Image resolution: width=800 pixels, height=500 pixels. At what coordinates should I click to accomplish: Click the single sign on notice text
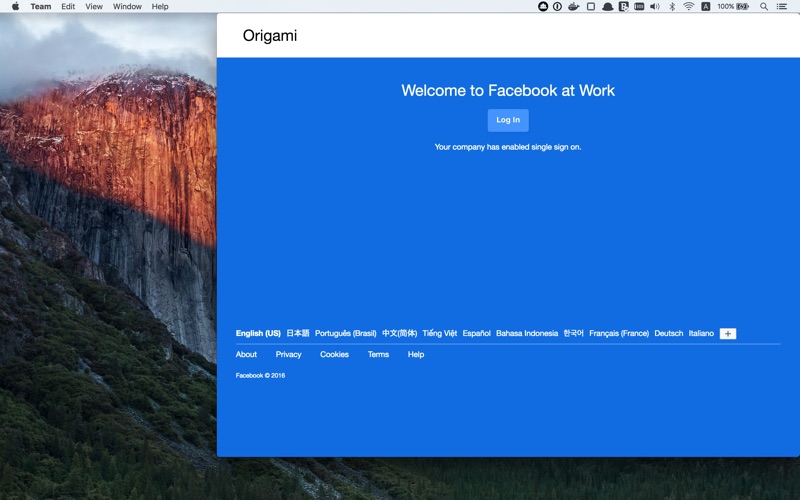click(x=508, y=147)
